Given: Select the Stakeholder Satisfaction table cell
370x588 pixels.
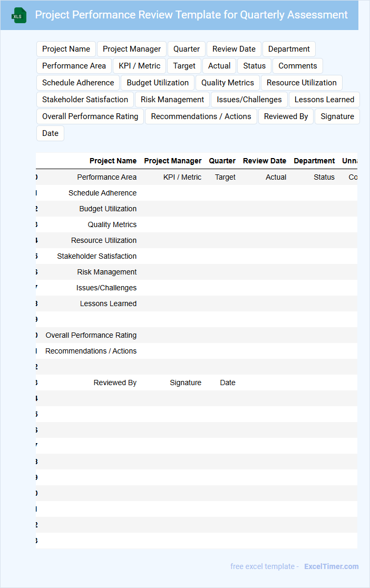Looking at the screenshot, I should click(x=97, y=256).
